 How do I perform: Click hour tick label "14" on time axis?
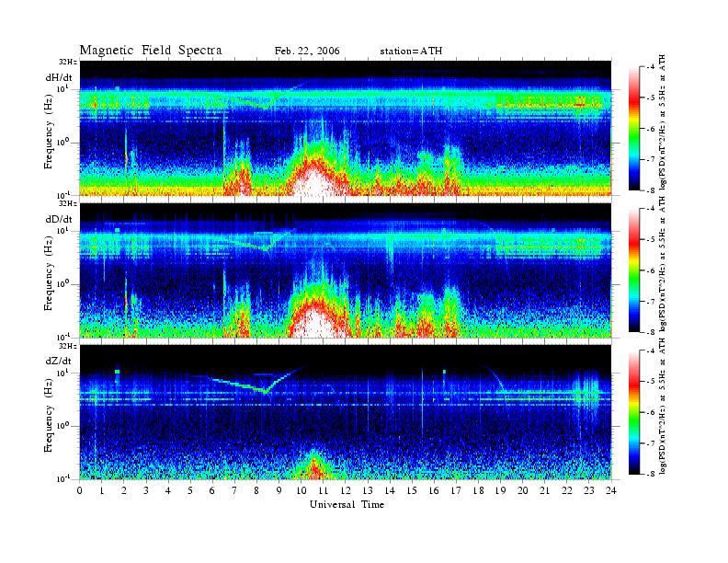pos(390,490)
